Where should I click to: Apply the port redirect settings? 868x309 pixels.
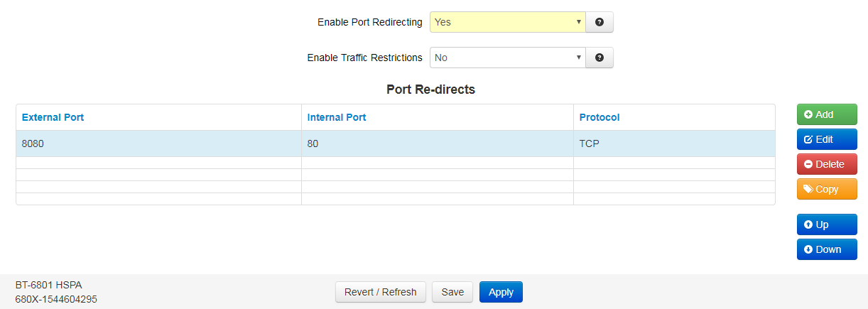tap(501, 292)
